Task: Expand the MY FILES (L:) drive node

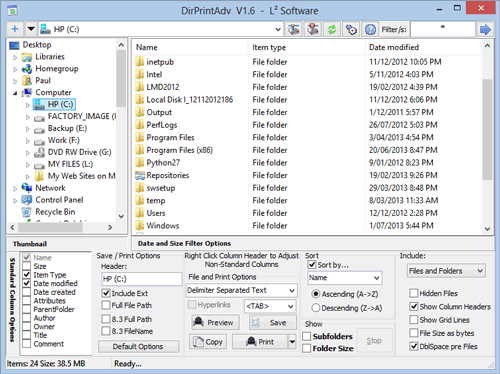Action: pyautogui.click(x=28, y=165)
